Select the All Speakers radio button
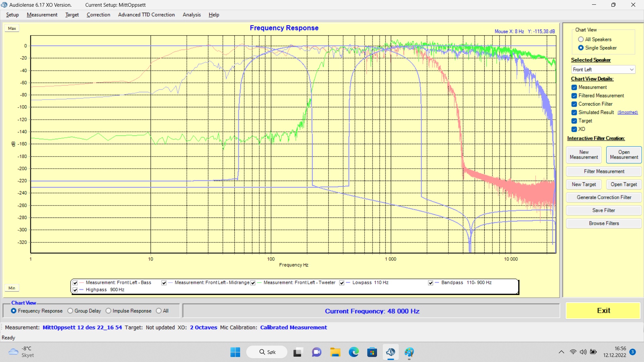Viewport: 644px width, 362px height. (581, 40)
